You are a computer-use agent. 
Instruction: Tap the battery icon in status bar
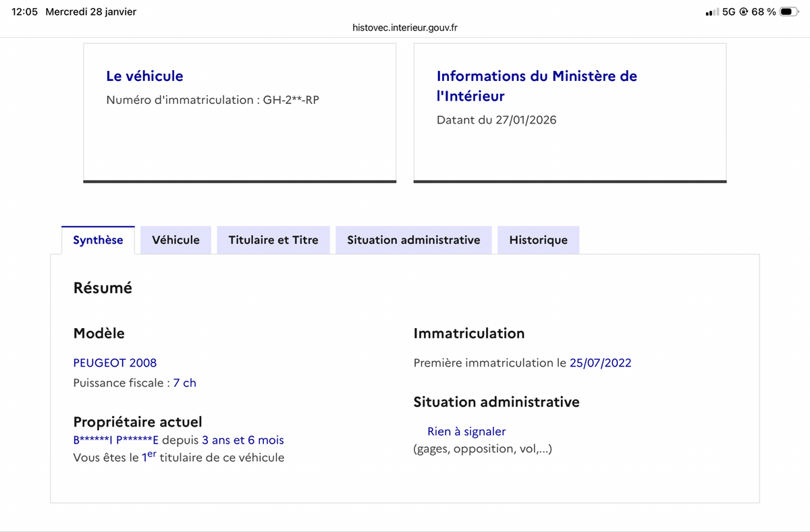click(x=789, y=12)
